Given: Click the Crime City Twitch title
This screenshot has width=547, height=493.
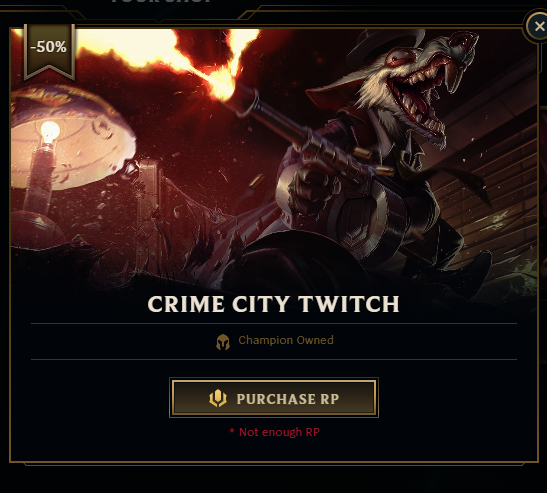Looking at the screenshot, I should (274, 304).
